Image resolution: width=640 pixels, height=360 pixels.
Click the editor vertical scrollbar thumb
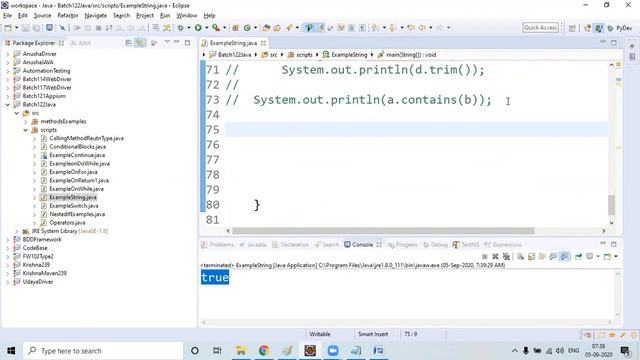click(x=611, y=205)
